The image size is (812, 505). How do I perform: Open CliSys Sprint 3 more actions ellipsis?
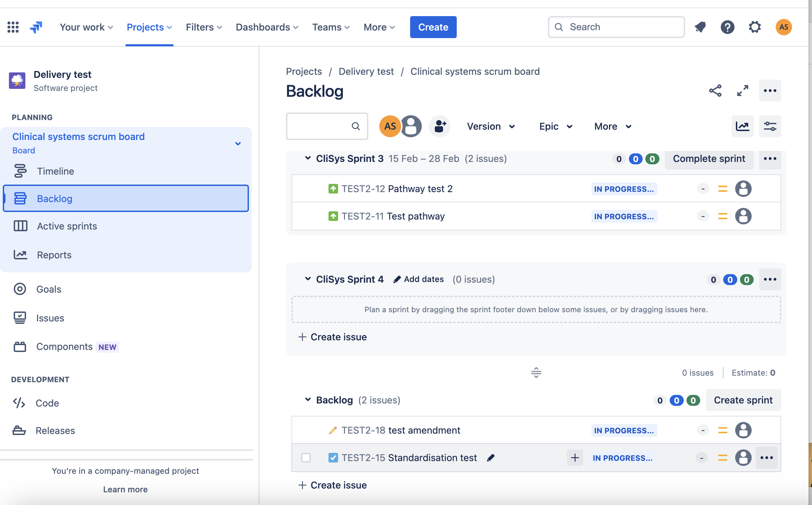(770, 159)
